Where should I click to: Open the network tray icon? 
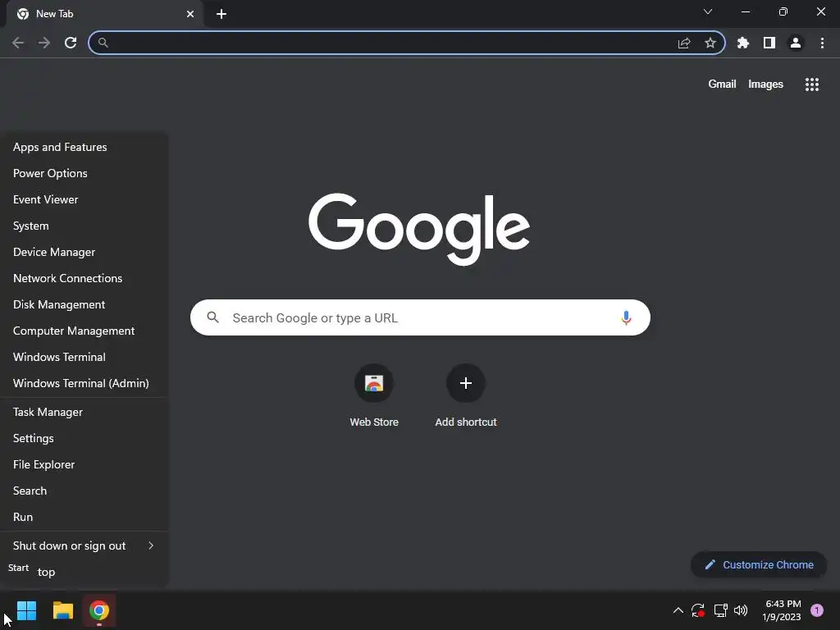(720, 610)
